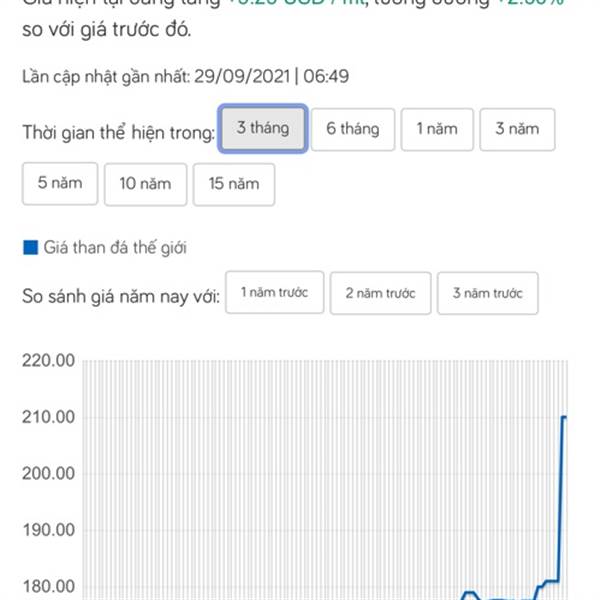Click the small bump in the line near 180
Screen dimensions: 600x600
click(x=470, y=593)
